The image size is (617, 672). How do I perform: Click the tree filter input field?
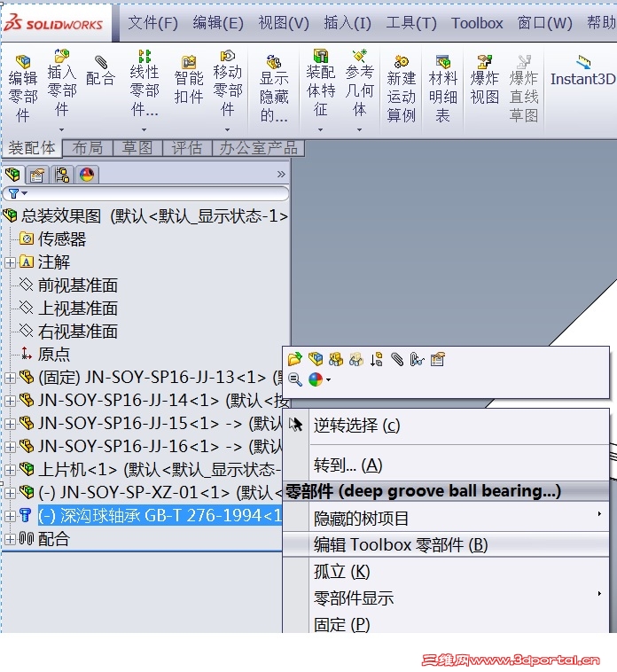tap(145, 194)
